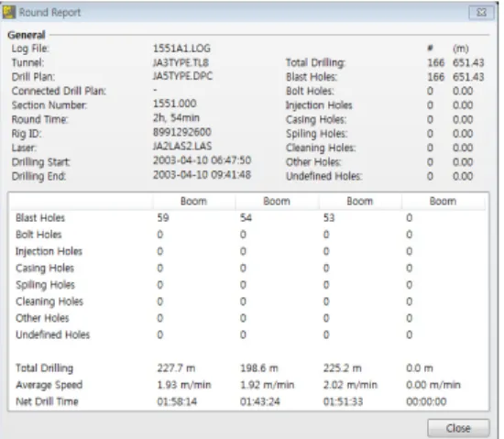This screenshot has height=439, width=504.
Task: Click the Cleaning Holes row in boom table
Action: [247, 302]
